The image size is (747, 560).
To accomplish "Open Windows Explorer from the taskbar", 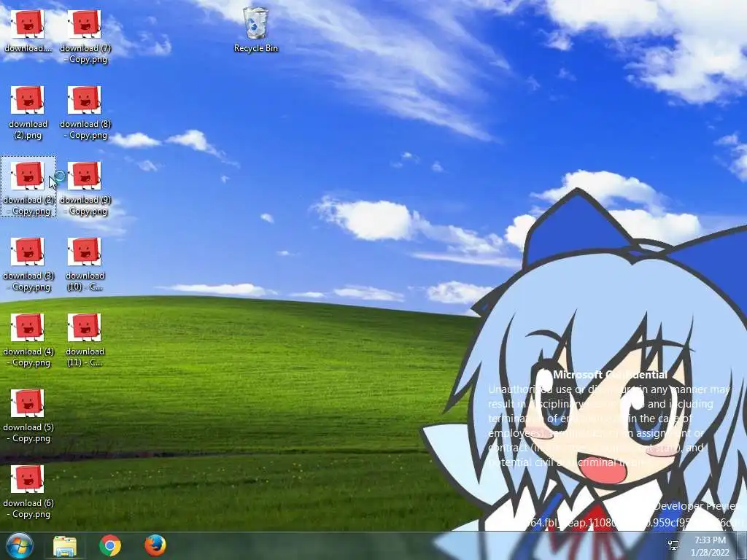I will point(65,546).
